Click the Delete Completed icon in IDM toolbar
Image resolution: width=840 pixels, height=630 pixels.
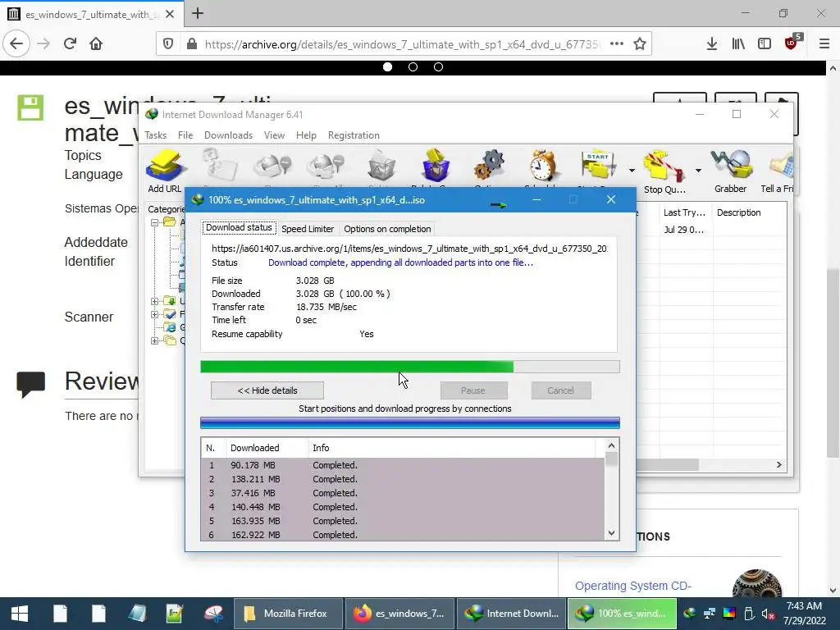[435, 166]
